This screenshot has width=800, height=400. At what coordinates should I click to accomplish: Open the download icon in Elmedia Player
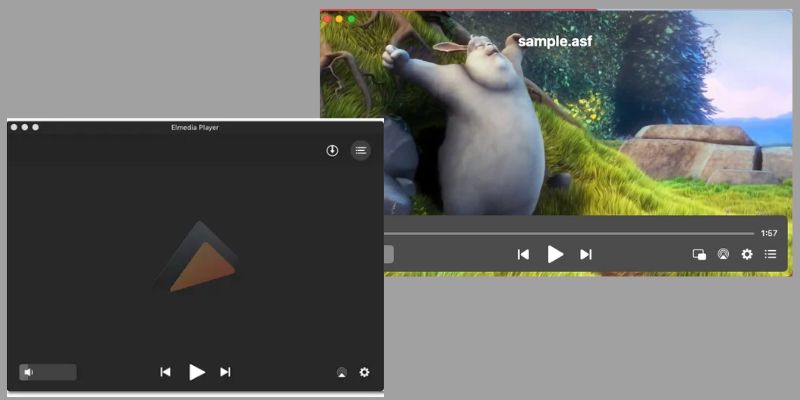332,151
